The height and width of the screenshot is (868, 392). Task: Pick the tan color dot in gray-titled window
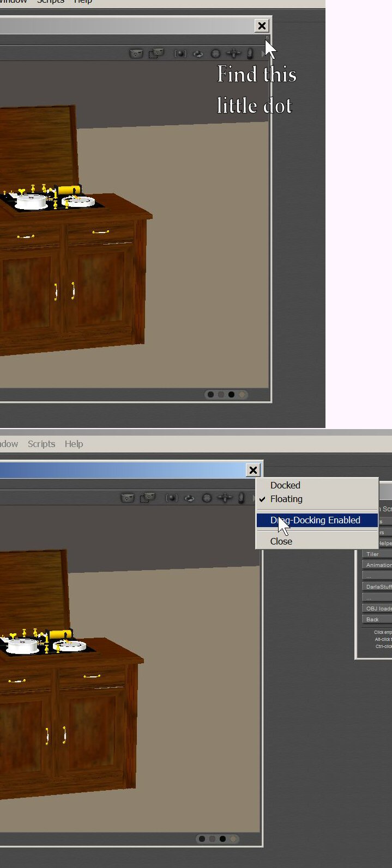tap(242, 394)
